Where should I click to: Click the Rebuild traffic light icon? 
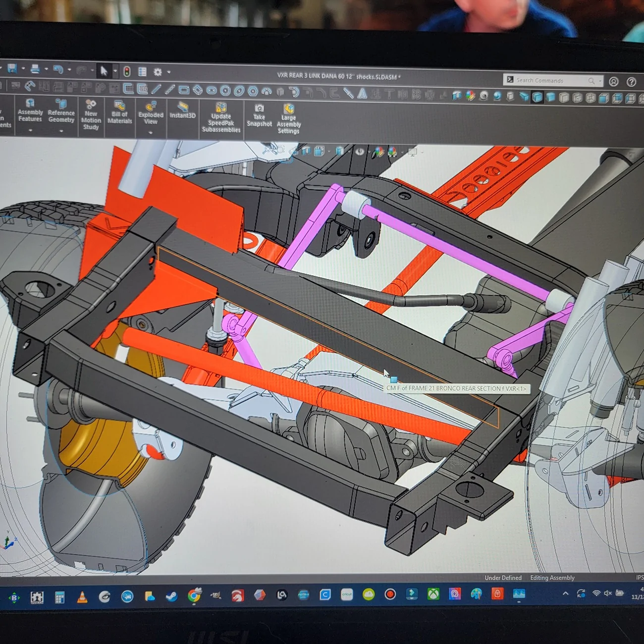[x=127, y=72]
